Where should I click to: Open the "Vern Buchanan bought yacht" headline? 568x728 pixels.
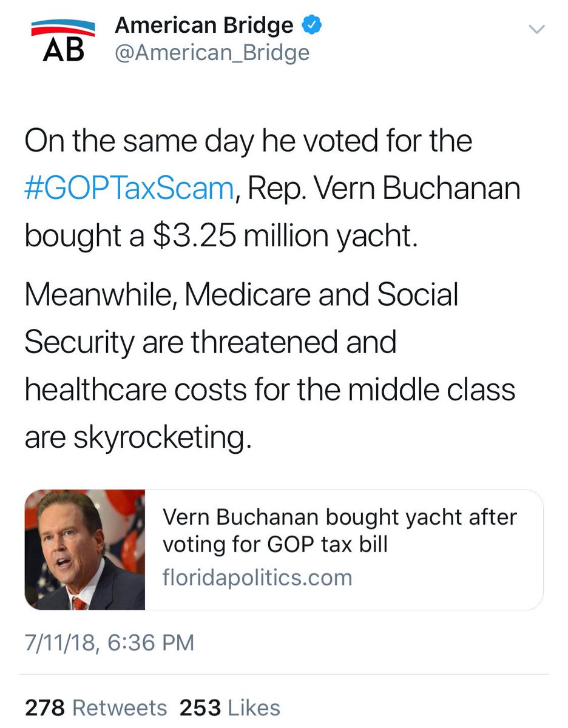pyautogui.click(x=339, y=530)
